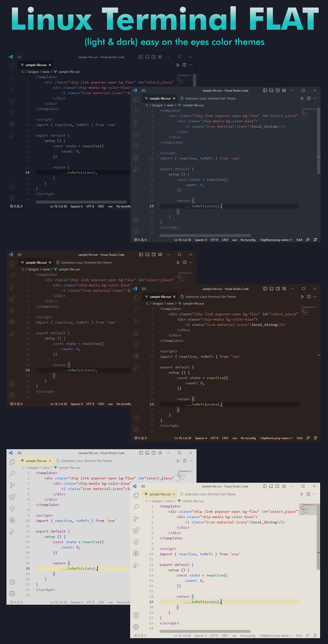This screenshot has width=328, height=644.
Task: Click UTF-8 encoding in dark-blue front window
Action: point(214,240)
